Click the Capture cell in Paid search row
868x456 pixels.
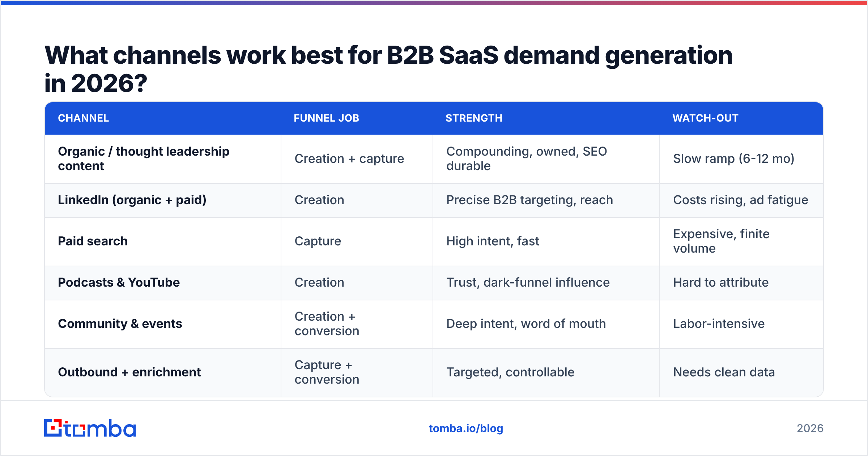[x=357, y=241]
